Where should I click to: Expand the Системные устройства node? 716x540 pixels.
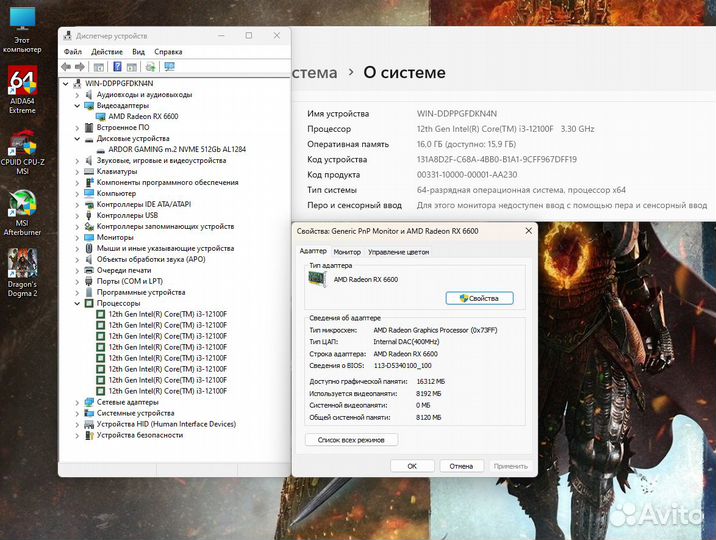[77, 413]
